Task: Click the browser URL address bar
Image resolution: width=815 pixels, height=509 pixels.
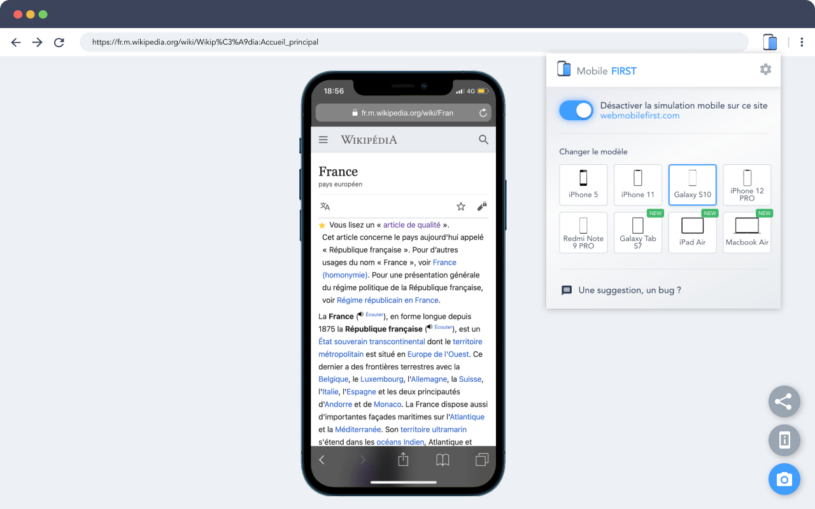Action: [414, 42]
